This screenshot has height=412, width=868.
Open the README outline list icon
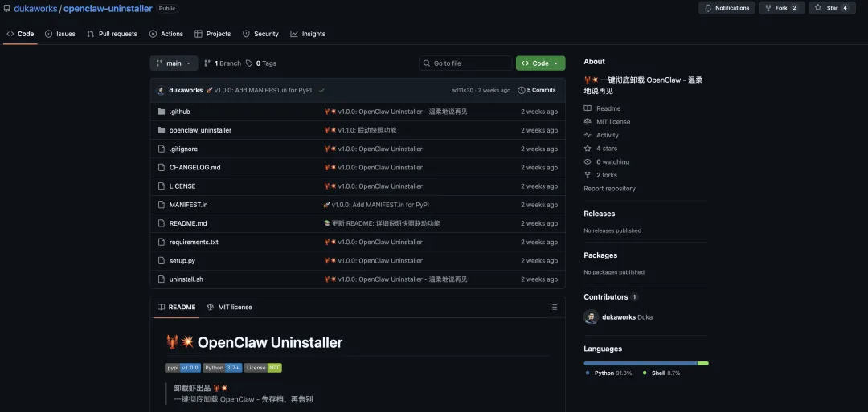click(x=554, y=307)
